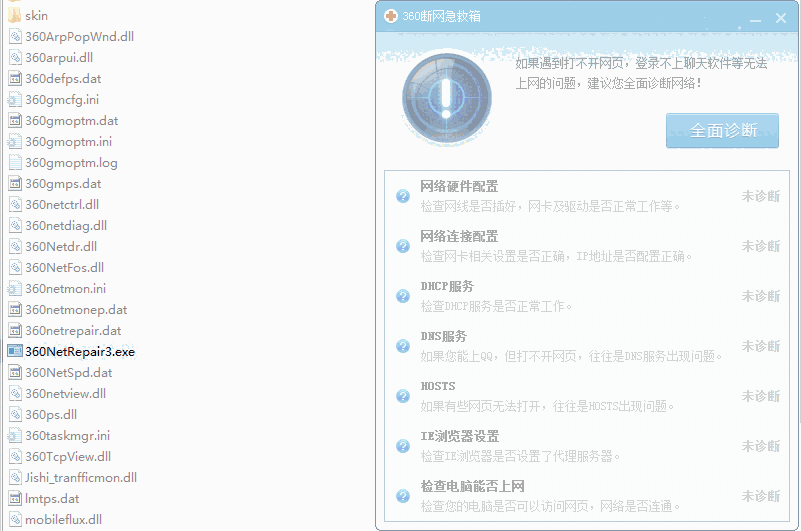Click the 360gmoptm.ini file icon
801x531 pixels.
click(15, 141)
